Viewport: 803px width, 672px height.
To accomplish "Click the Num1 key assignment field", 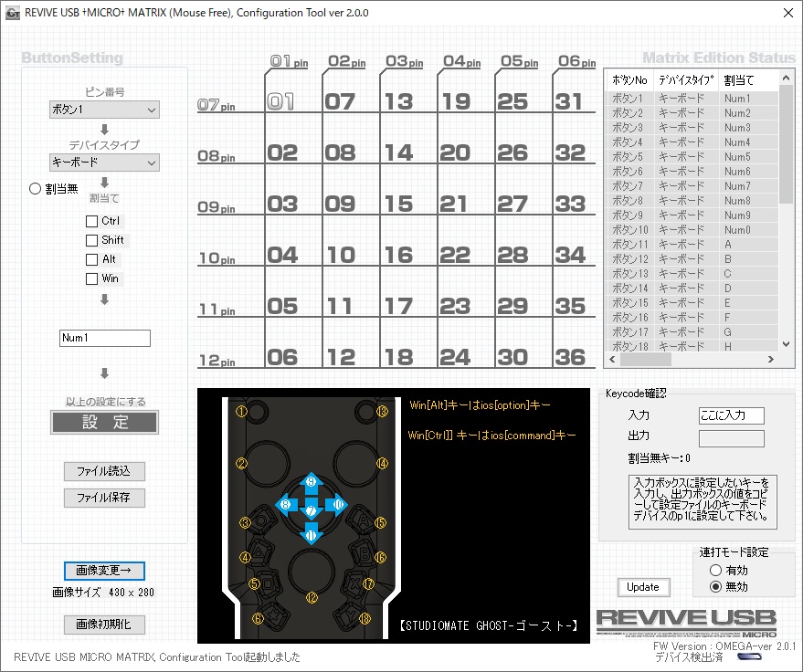I will (105, 339).
